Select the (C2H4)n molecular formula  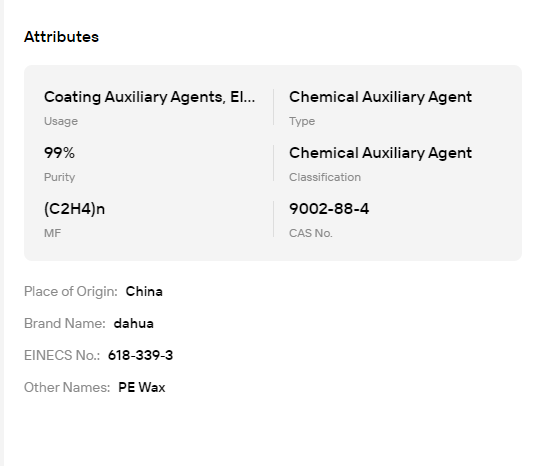click(x=74, y=209)
